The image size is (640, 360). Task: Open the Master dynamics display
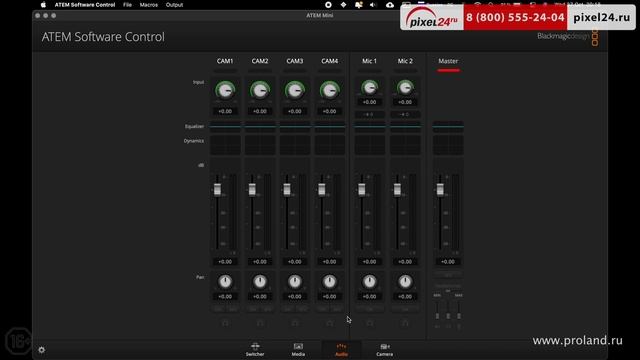(x=448, y=145)
